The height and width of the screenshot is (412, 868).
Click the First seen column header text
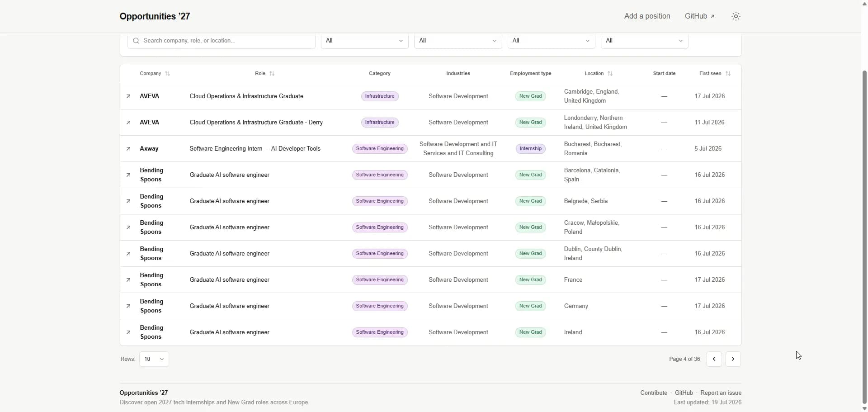(710, 74)
